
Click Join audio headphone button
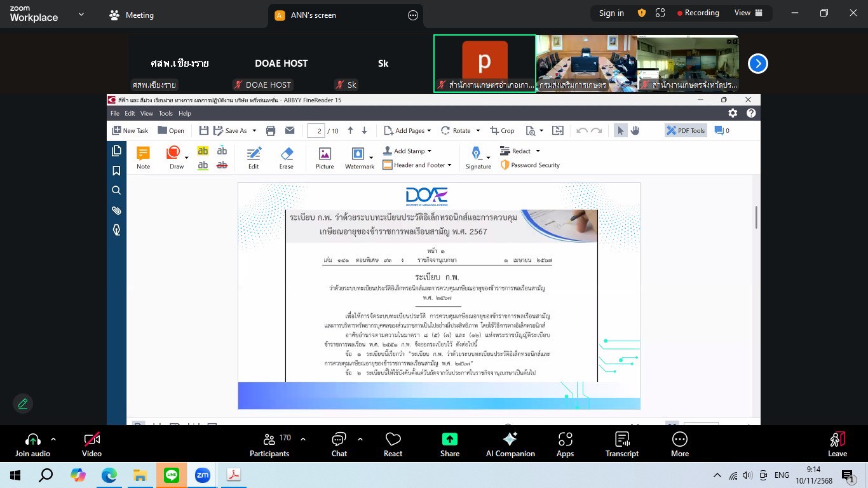pyautogui.click(x=32, y=440)
